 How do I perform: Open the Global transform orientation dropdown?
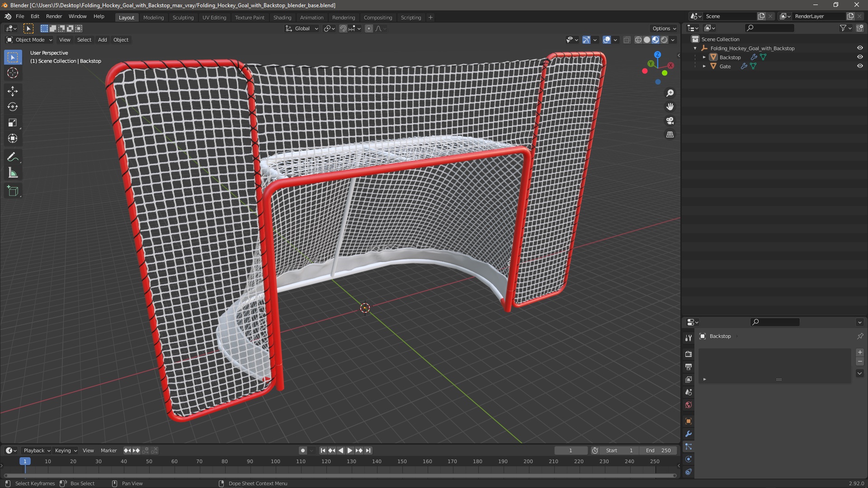[x=302, y=28]
